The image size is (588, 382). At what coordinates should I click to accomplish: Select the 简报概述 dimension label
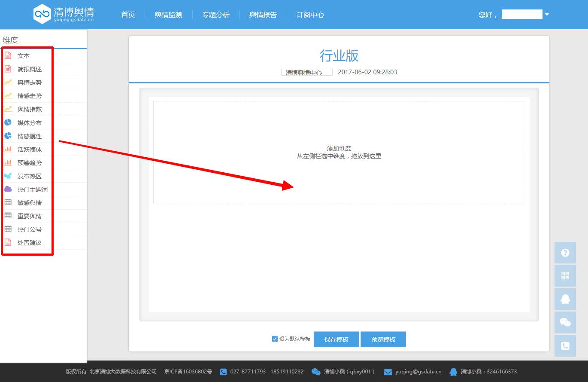tap(30, 69)
